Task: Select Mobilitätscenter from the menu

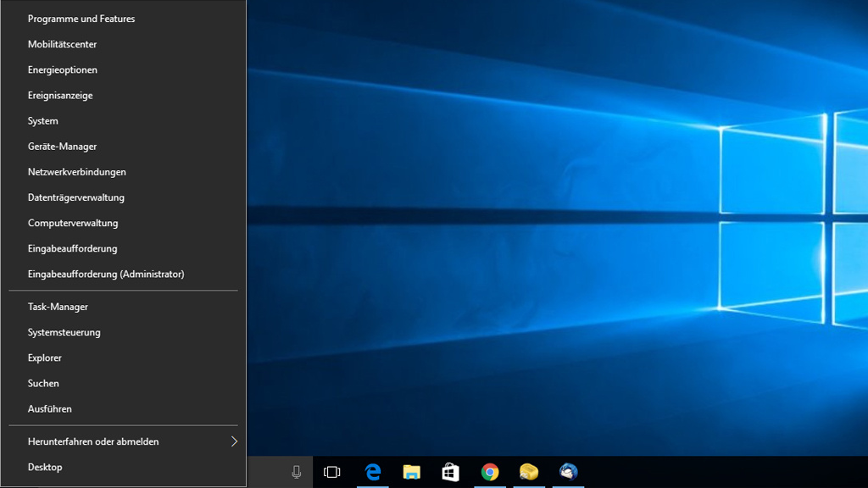Action: click(63, 44)
